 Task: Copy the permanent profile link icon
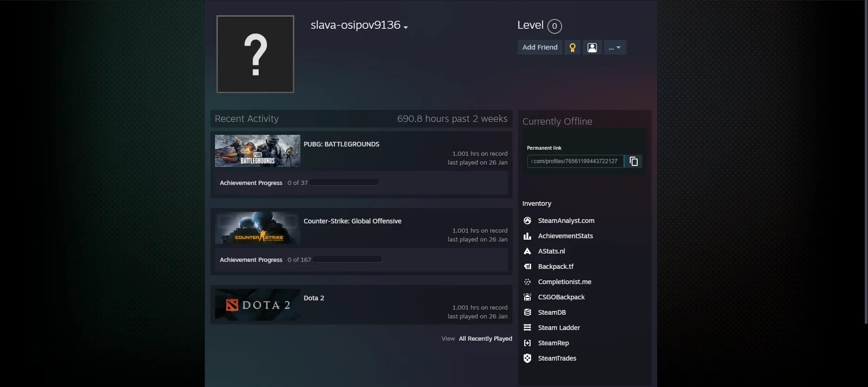[x=634, y=161]
